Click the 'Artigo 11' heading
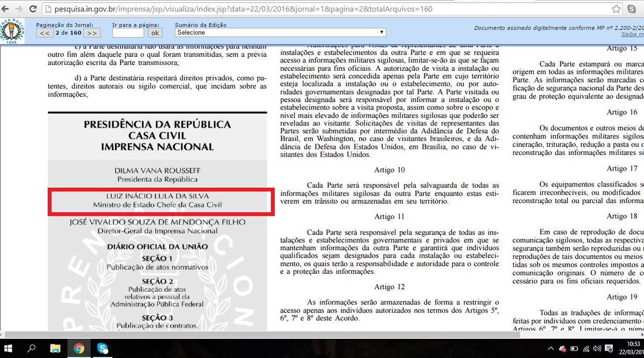Screen dimensions: 644x358 pos(390,217)
